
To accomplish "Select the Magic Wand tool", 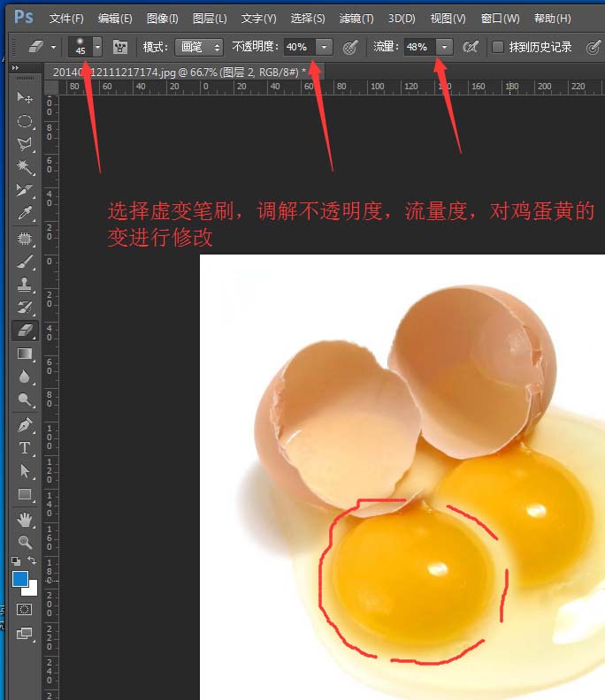I will [x=25, y=167].
